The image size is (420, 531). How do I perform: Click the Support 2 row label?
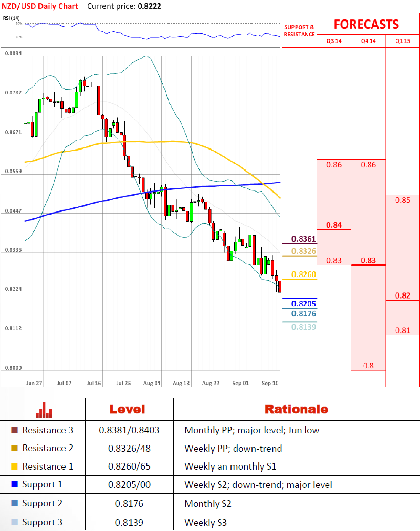pos(43,503)
